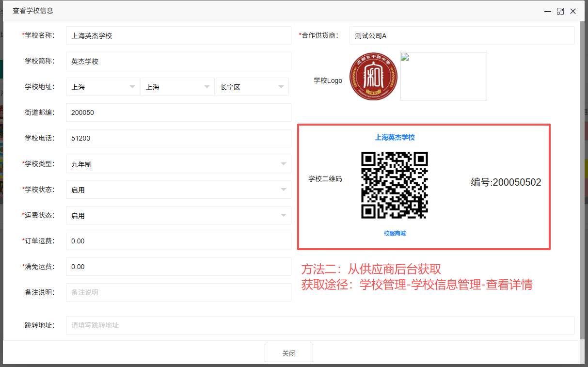Screen dimensions: 588x367
Task: Open the district dropdown showing 长宁区
Action: click(252, 87)
